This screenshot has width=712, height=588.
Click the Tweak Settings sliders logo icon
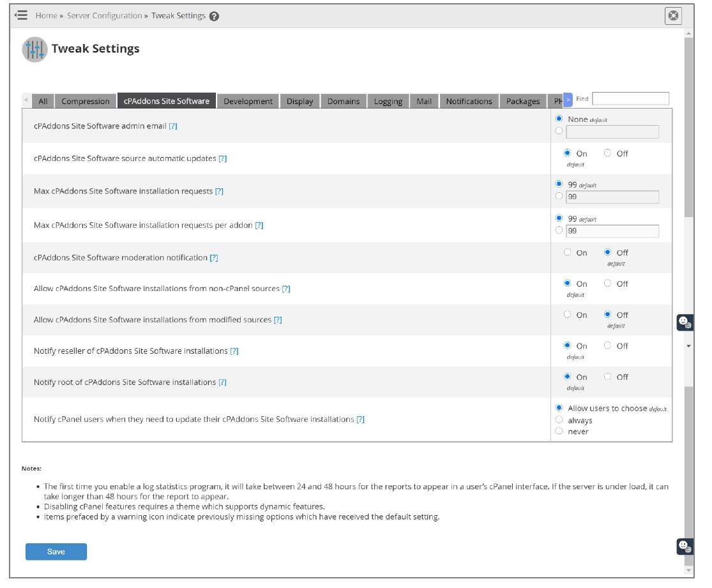[x=34, y=49]
